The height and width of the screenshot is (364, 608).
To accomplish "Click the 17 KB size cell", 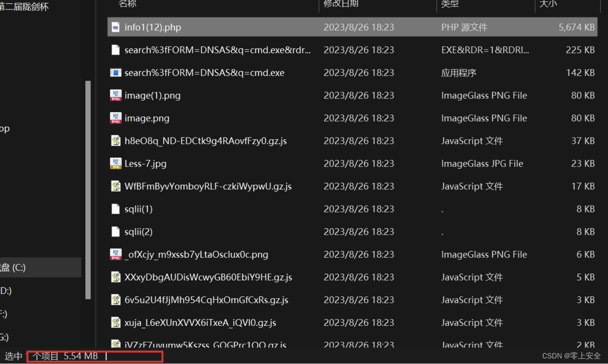I will coord(583,186).
